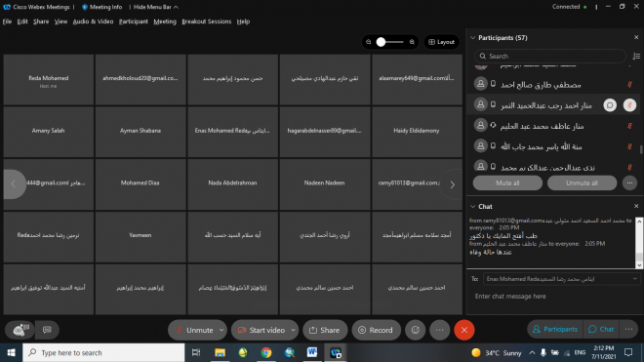Click the Unmute button

click(194, 330)
